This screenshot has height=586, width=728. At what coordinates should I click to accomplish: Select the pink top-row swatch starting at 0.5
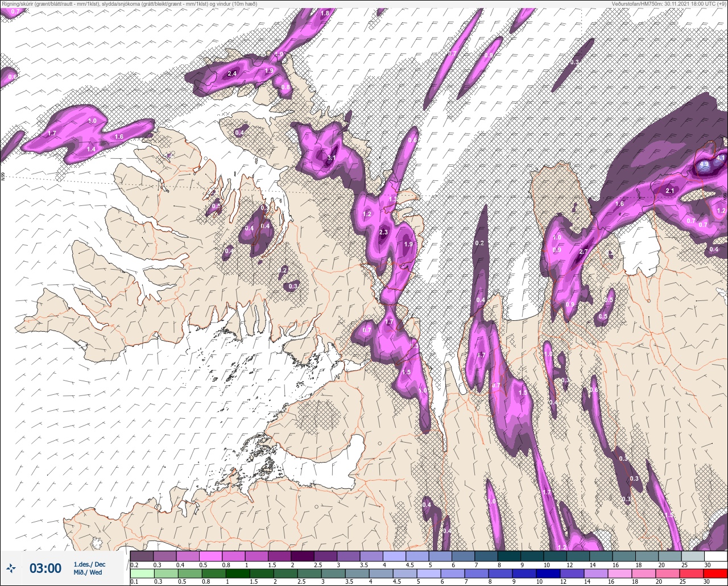tap(210, 556)
